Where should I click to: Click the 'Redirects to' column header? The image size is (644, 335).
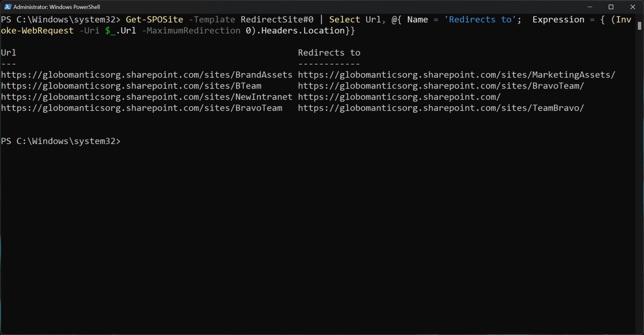click(x=329, y=52)
